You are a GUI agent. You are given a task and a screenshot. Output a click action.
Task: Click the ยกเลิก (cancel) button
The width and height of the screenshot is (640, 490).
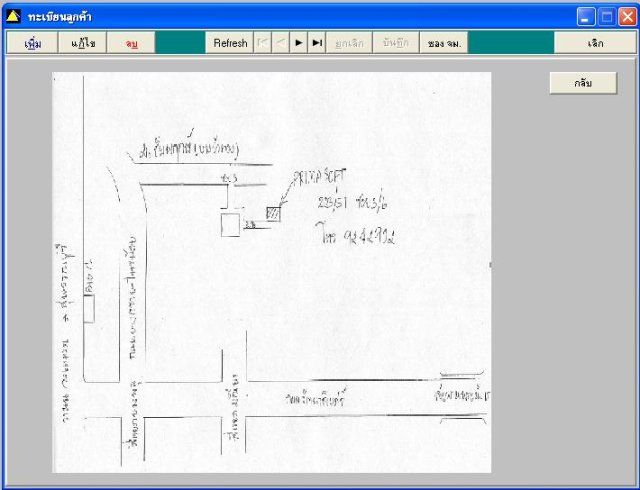349,42
